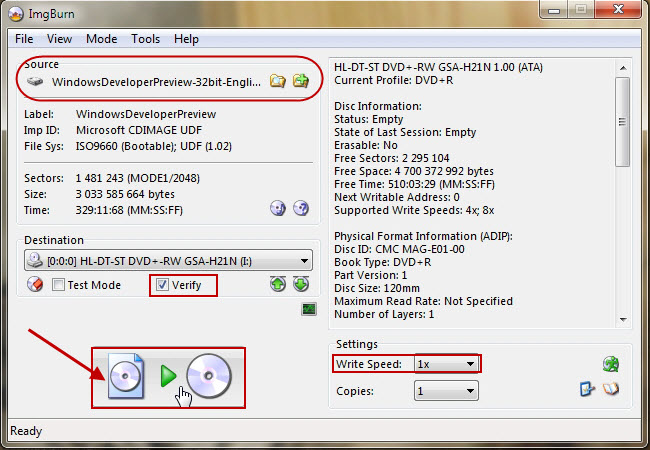
Task: Load the drive tray with the down-arrow icon
Action: 301,284
